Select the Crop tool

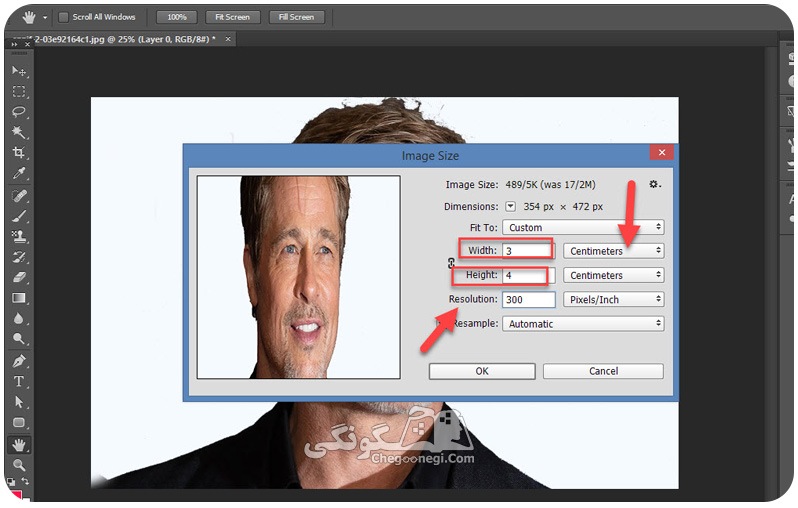19,153
